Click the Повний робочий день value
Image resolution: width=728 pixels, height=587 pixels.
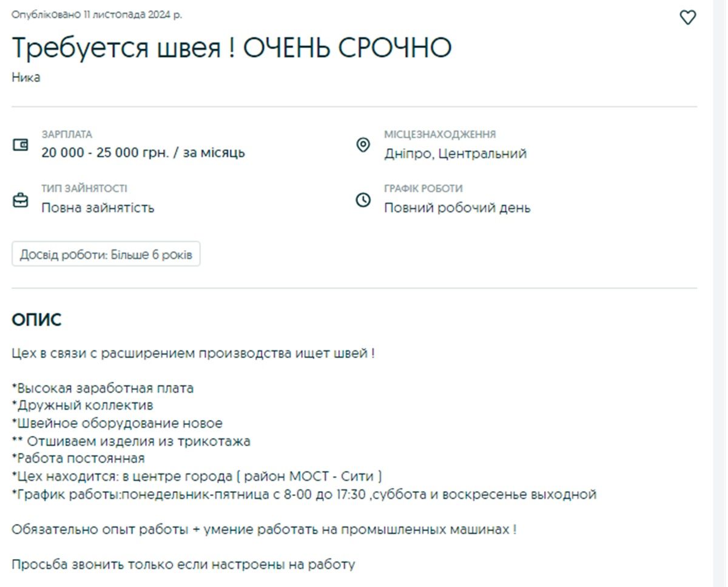457,208
